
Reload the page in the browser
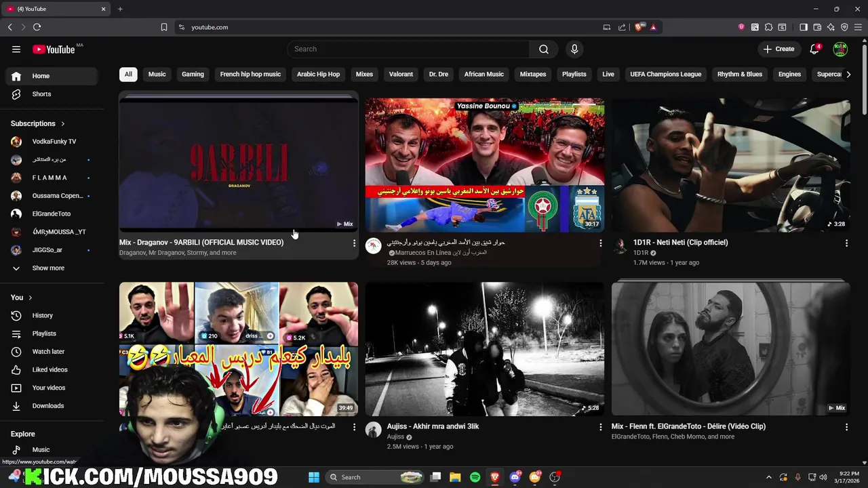tap(37, 27)
